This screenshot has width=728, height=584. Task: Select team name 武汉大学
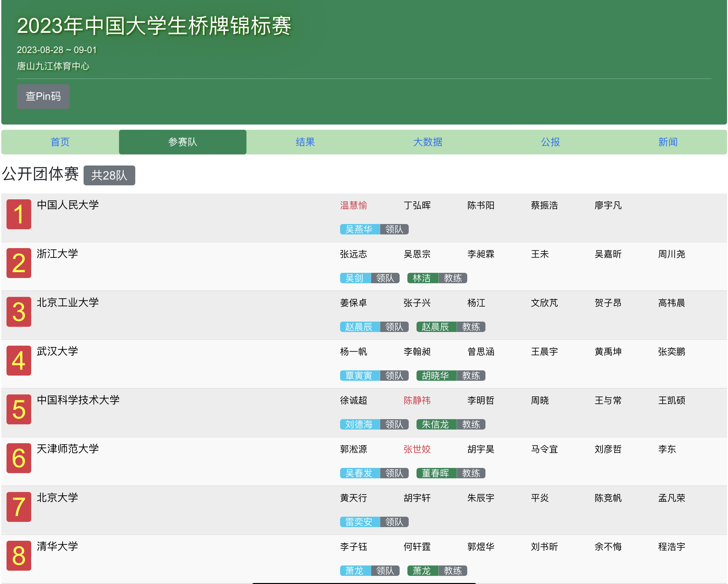tap(58, 351)
